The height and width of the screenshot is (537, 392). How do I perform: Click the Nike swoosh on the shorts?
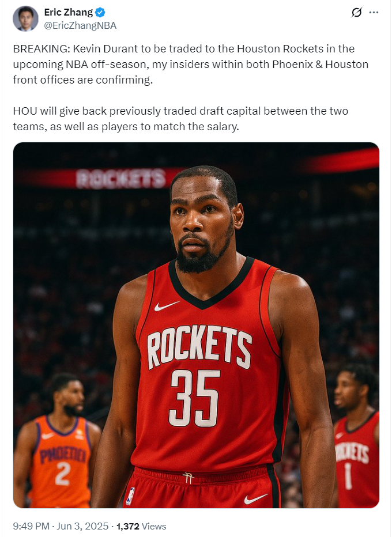(x=255, y=499)
